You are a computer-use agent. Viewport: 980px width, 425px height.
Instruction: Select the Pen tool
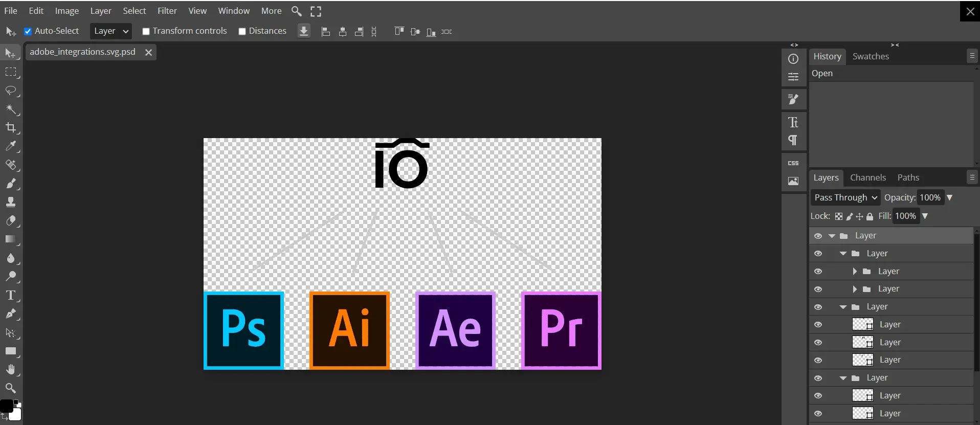pos(11,314)
